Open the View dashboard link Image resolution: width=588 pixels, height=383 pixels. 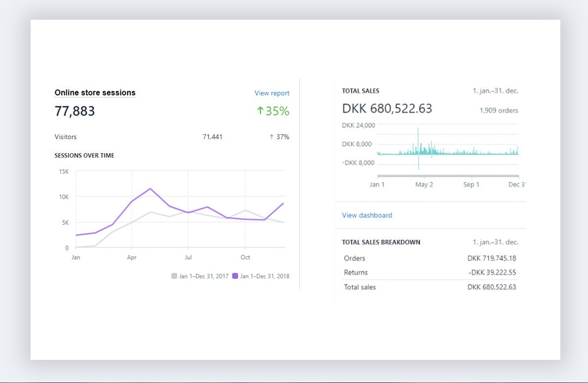(x=367, y=215)
